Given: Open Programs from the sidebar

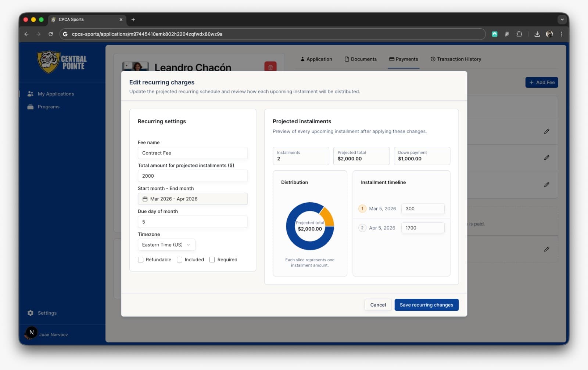Looking at the screenshot, I should 48,107.
